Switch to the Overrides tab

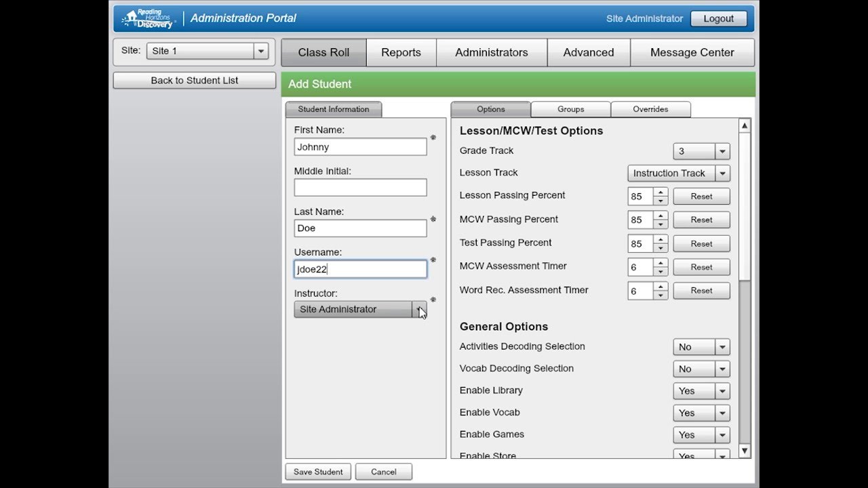[651, 109]
